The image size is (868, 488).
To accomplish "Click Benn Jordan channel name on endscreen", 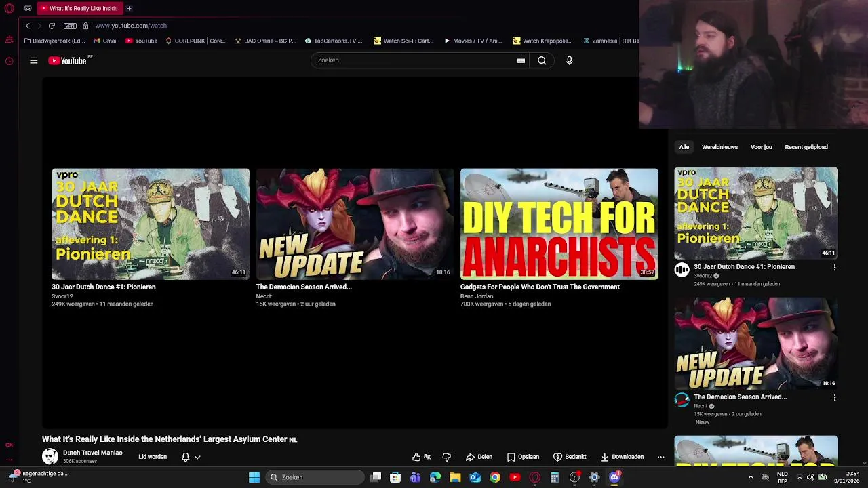I will coord(477,296).
